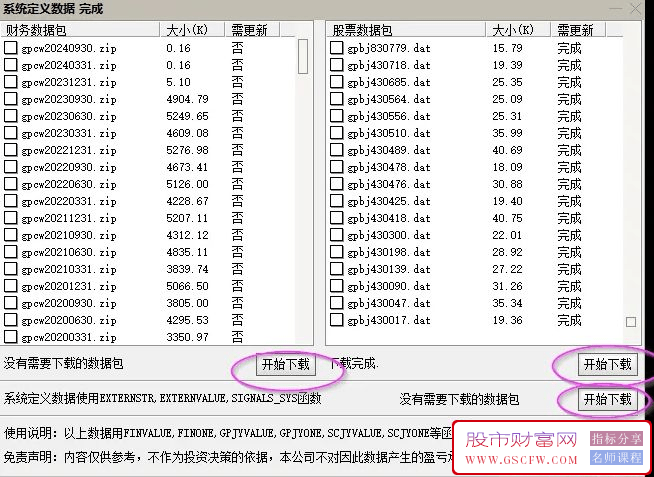Enable checkbox for gpcw20230630.zip
The width and height of the screenshot is (654, 477).
point(11,116)
